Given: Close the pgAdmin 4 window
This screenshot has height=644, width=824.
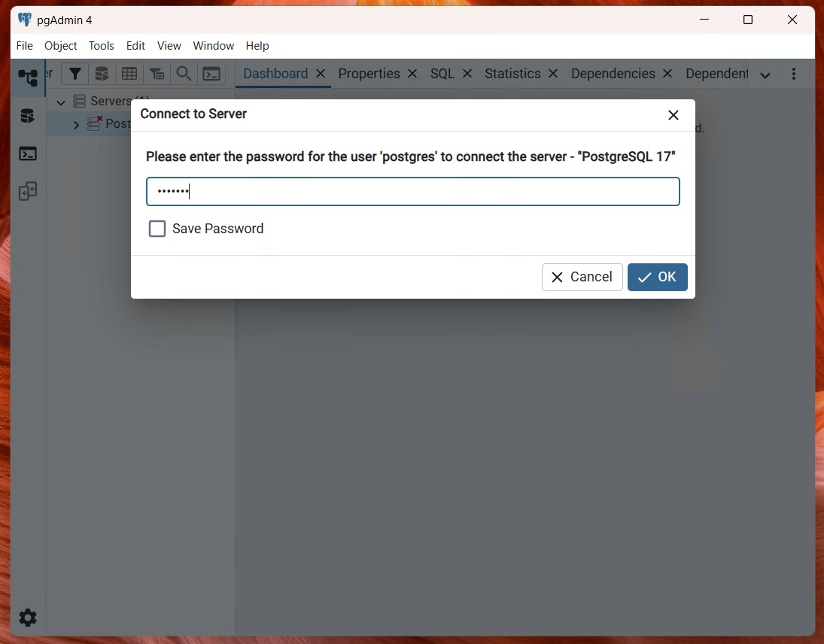Looking at the screenshot, I should 792,20.
